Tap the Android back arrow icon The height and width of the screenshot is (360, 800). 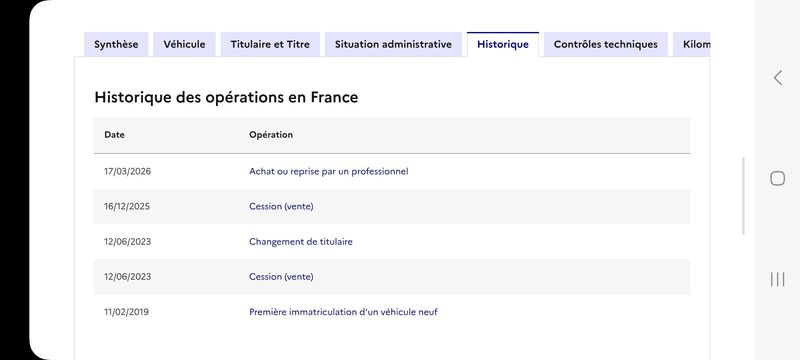click(778, 78)
